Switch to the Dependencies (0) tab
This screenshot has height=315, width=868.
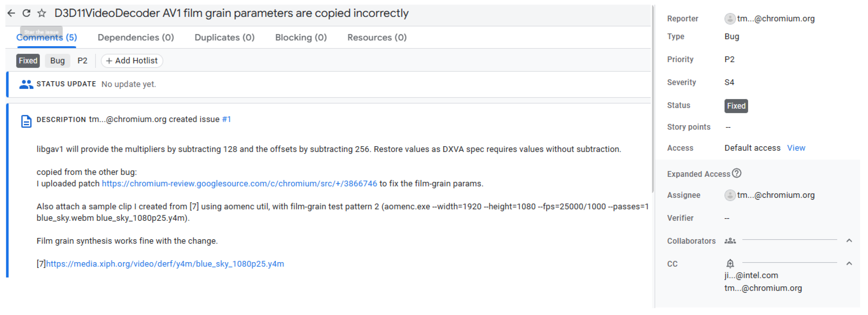(136, 37)
